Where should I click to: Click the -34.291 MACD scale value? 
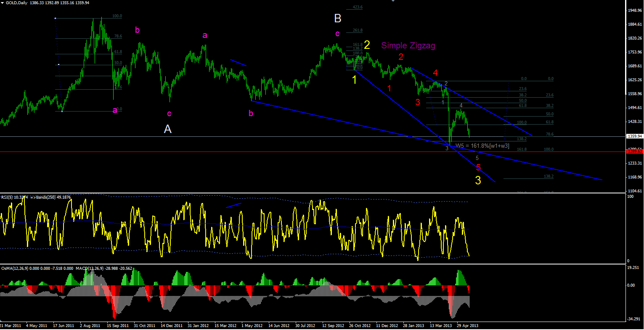point(634,319)
